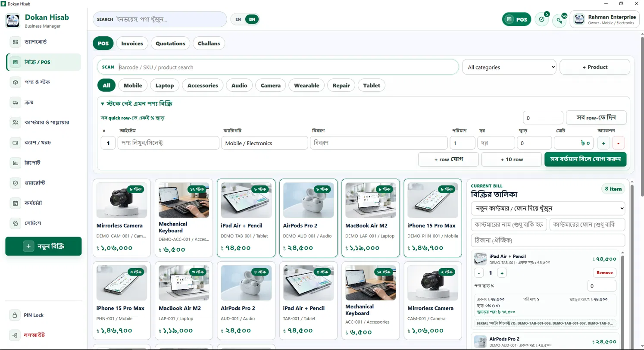Click the green plus icon in quick row
This screenshot has width=644, height=350.
[603, 143]
